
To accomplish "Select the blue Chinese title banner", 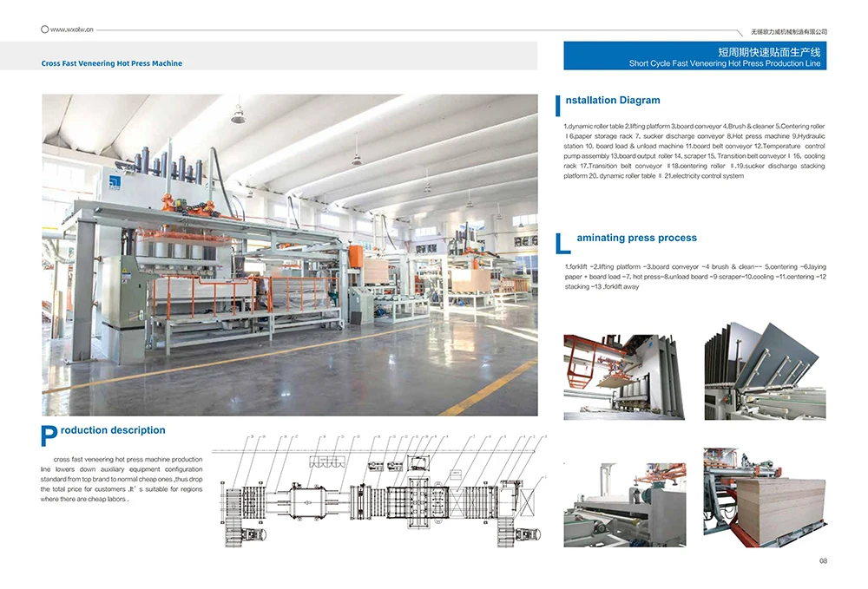I will click(x=694, y=56).
